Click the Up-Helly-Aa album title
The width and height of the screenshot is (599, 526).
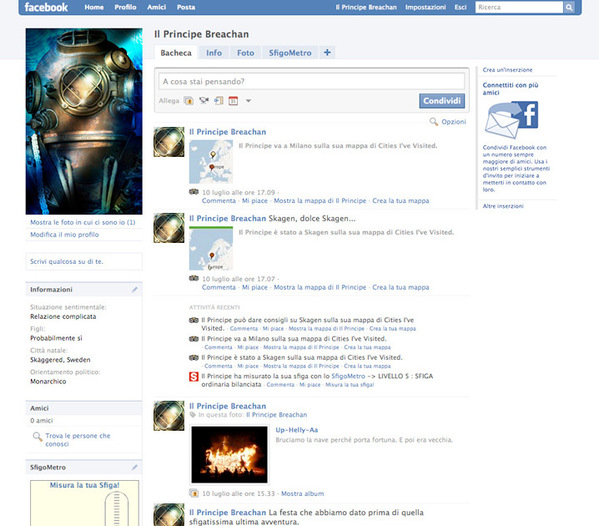(297, 430)
